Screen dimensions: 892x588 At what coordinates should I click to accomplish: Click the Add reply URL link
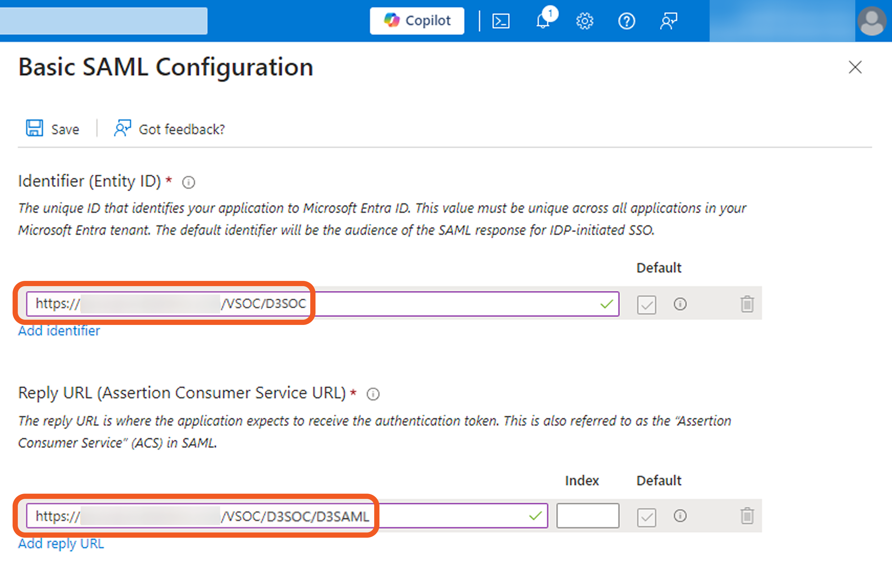click(61, 543)
